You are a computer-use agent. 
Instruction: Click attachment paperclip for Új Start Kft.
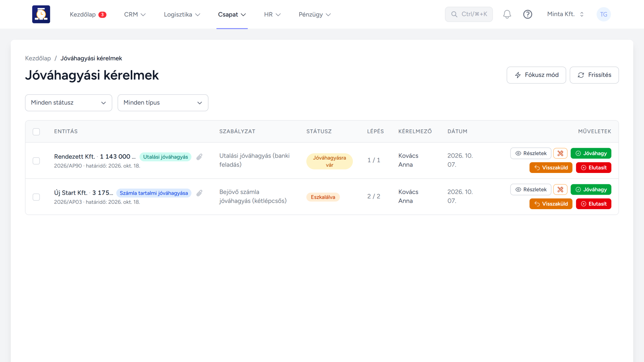point(200,193)
